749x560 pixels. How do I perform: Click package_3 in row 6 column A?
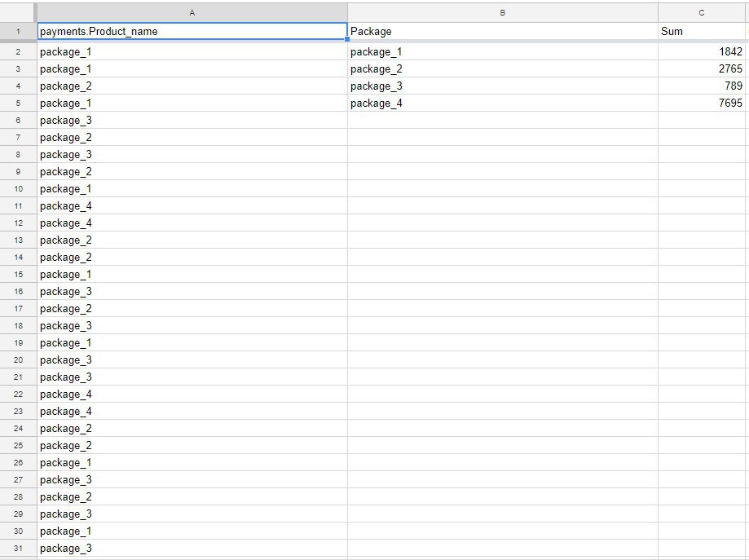(192, 121)
